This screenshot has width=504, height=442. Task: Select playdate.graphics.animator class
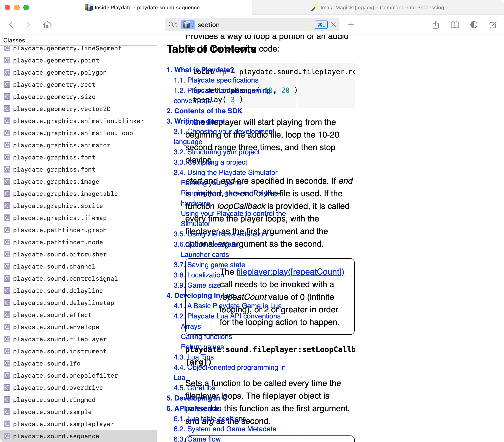point(78,145)
